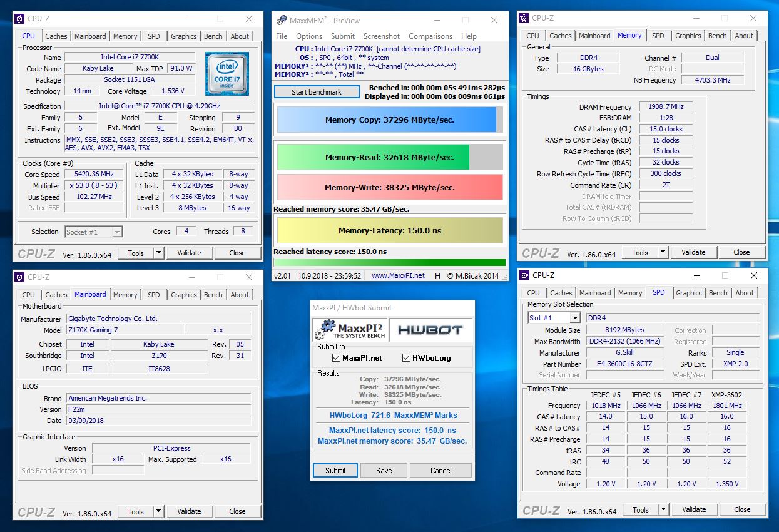Click the MaxxMEM² title bar app icon
This screenshot has width=779, height=532.
[282, 20]
